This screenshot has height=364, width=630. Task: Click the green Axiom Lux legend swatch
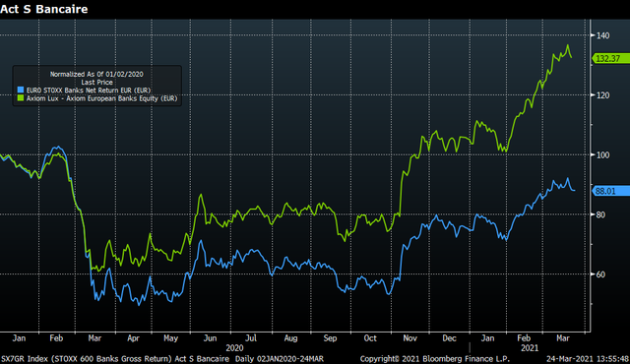[21, 98]
